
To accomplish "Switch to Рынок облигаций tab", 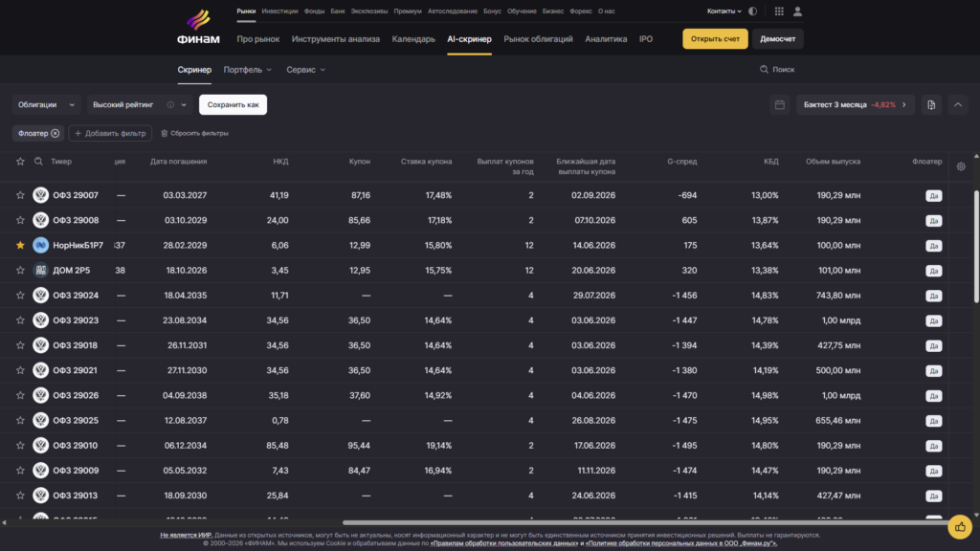I will pyautogui.click(x=538, y=38).
